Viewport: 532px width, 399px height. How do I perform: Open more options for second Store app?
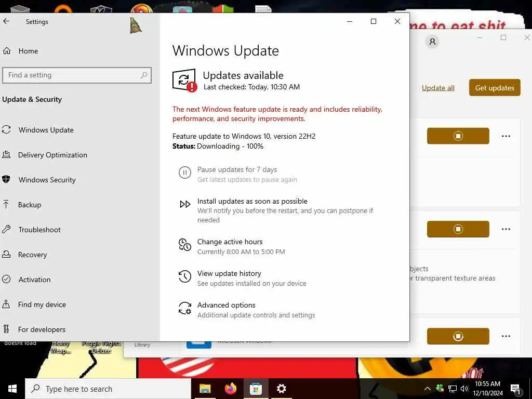pos(506,229)
